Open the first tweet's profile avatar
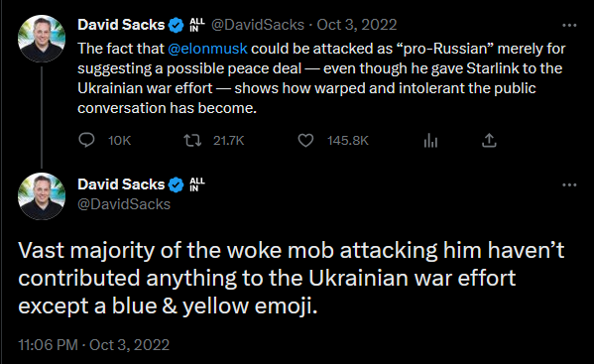 (x=42, y=39)
